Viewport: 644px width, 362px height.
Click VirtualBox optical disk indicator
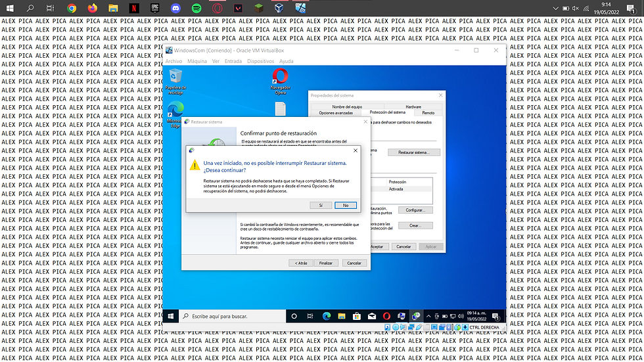(396, 327)
